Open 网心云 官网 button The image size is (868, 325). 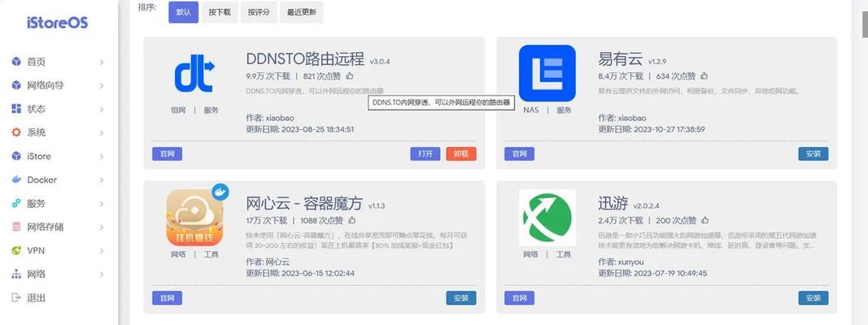coord(168,298)
